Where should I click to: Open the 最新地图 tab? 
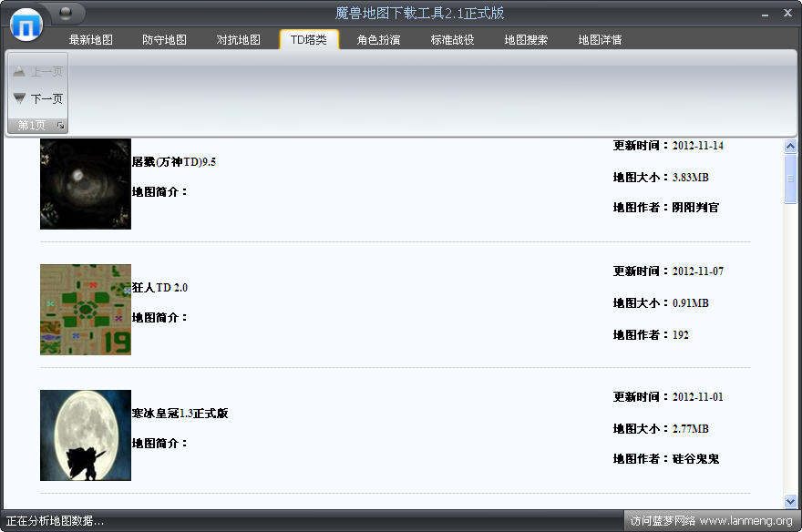[90, 39]
